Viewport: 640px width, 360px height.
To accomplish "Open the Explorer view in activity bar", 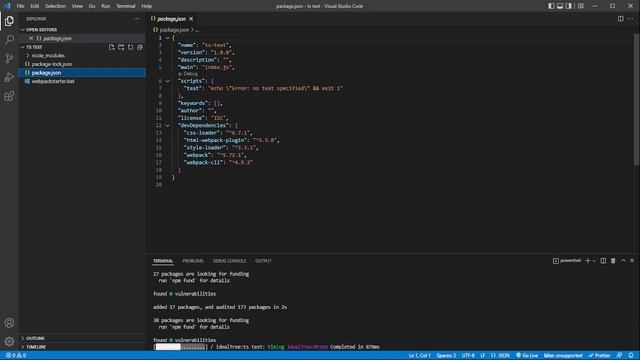I will (9, 21).
